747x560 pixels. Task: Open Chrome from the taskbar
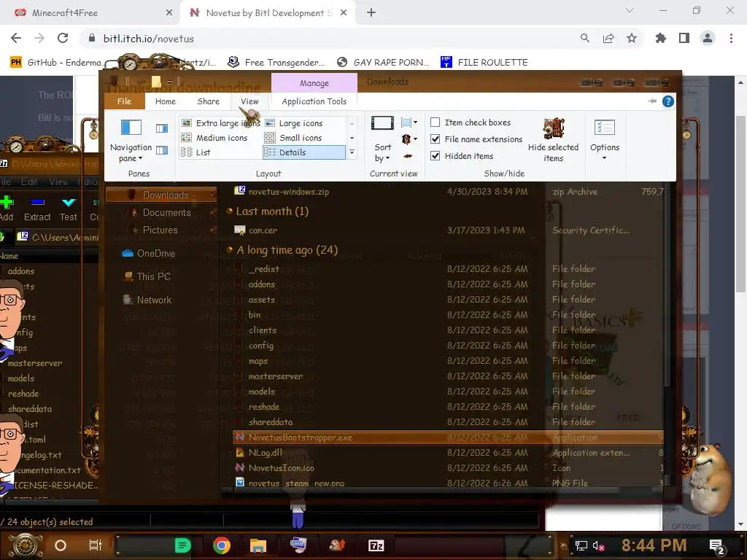tap(222, 545)
